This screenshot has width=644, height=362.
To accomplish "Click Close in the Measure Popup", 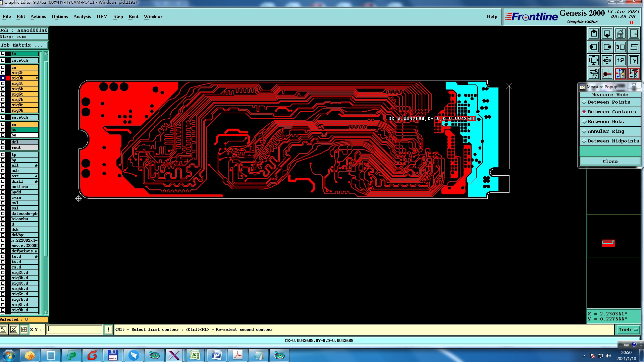I will [x=610, y=162].
